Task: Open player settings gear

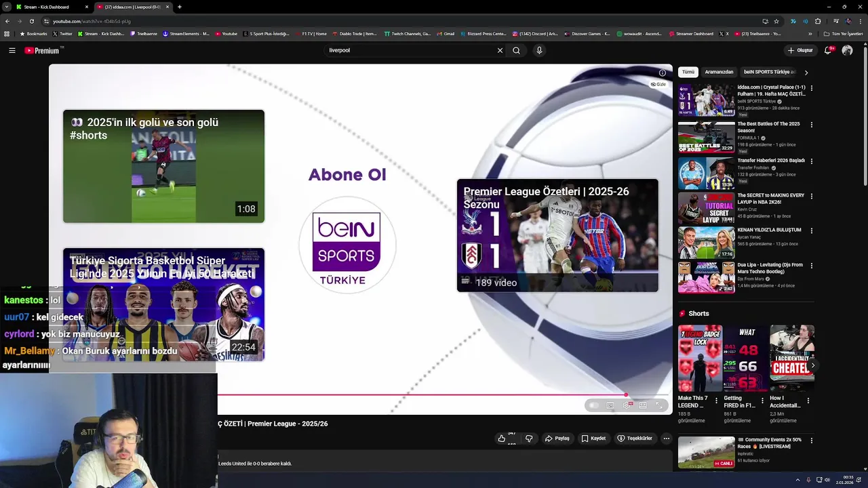Action: [x=627, y=405]
